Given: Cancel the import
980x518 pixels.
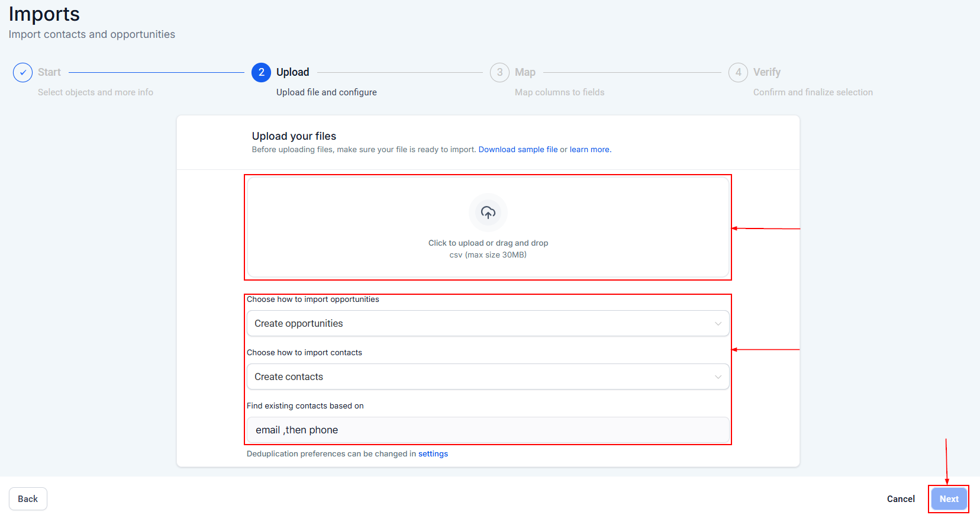Looking at the screenshot, I should click(900, 499).
